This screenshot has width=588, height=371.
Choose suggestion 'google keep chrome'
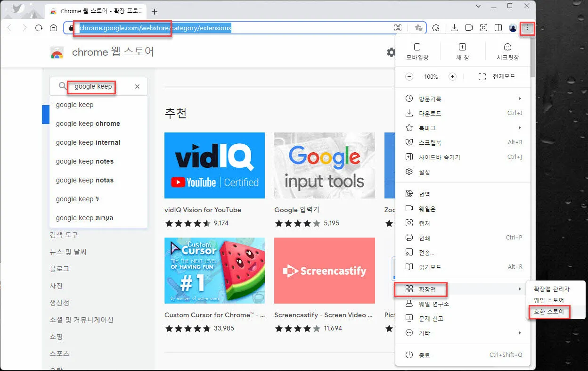98,124
